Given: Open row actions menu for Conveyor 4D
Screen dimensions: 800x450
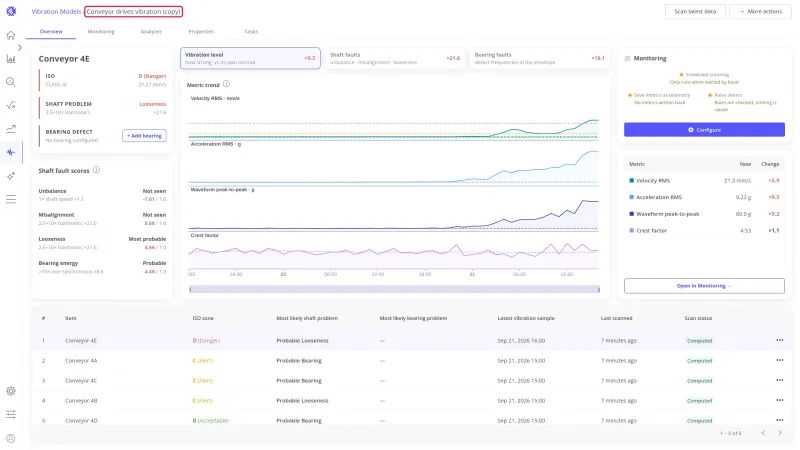Looking at the screenshot, I should click(x=779, y=420).
